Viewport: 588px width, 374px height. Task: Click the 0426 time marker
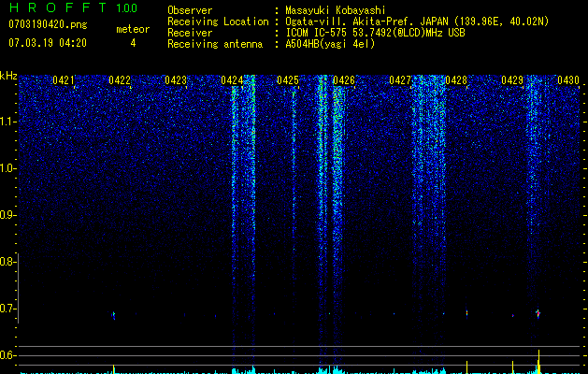click(x=344, y=80)
